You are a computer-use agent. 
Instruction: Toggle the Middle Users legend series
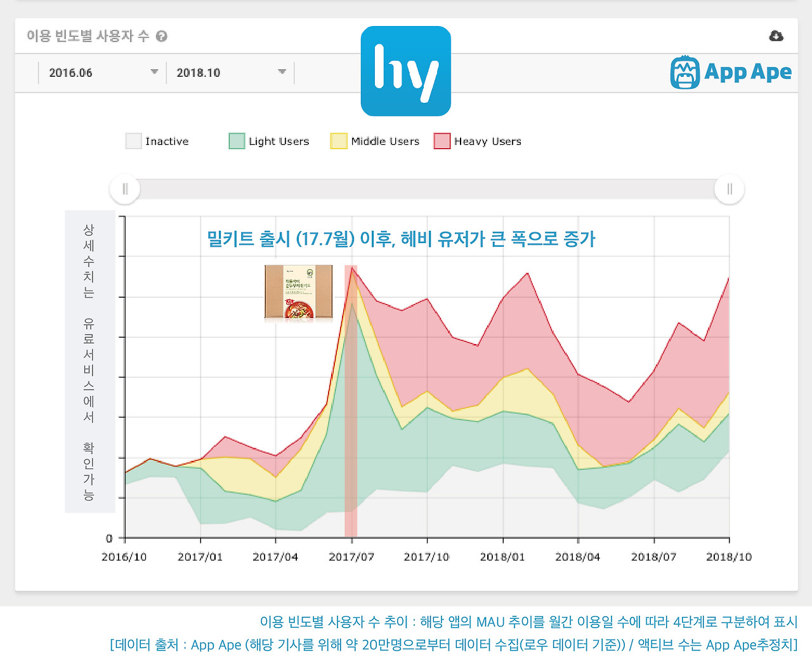pos(375,141)
